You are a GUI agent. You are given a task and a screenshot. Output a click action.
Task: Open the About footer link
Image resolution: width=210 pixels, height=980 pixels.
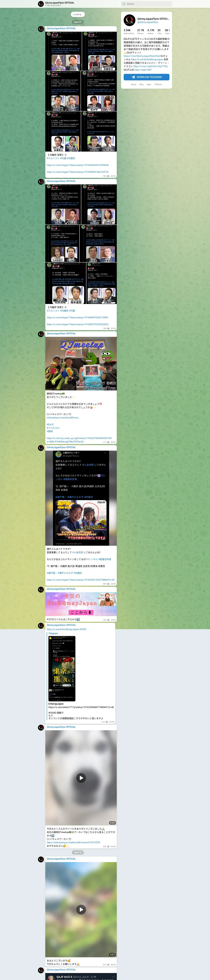click(x=133, y=84)
